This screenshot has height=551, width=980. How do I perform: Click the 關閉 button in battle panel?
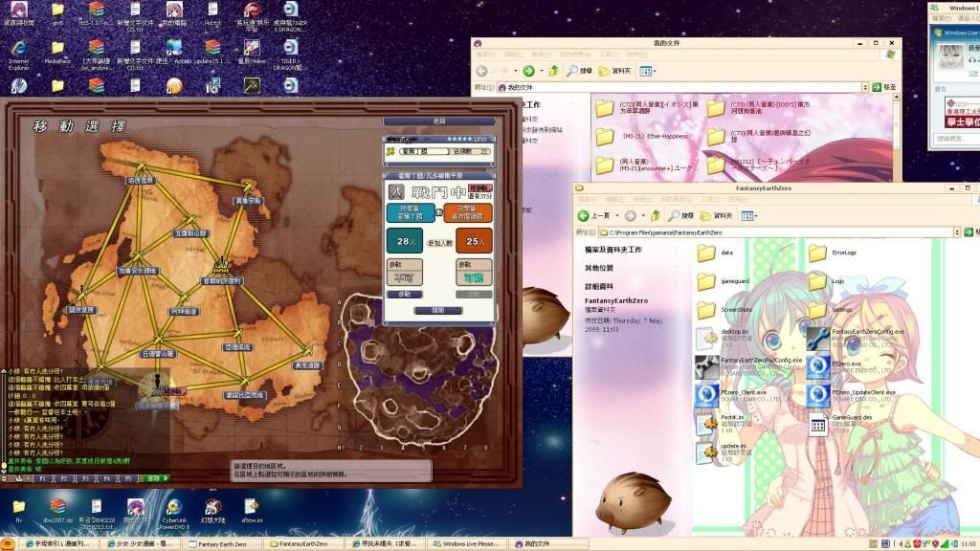pyautogui.click(x=438, y=311)
